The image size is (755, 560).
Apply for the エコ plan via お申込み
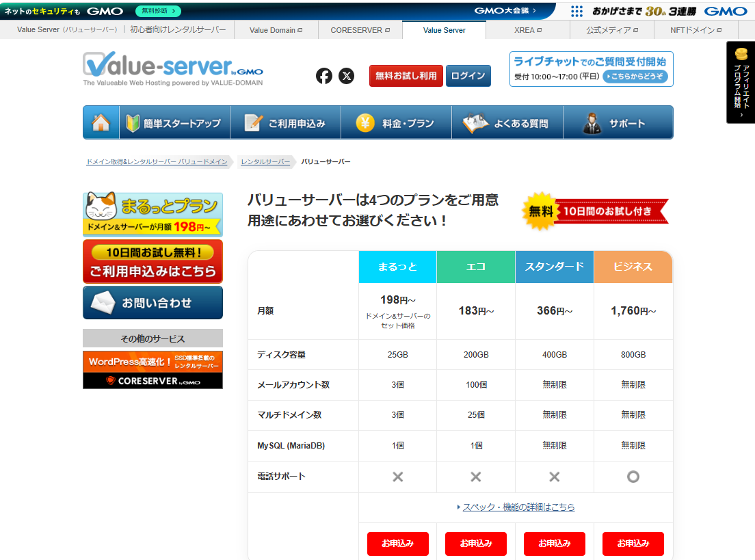(475, 544)
